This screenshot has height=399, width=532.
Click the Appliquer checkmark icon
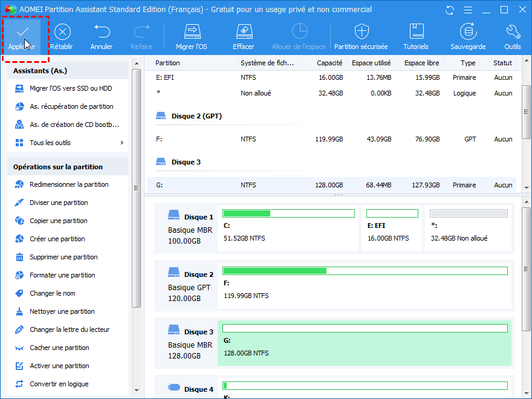(x=22, y=33)
